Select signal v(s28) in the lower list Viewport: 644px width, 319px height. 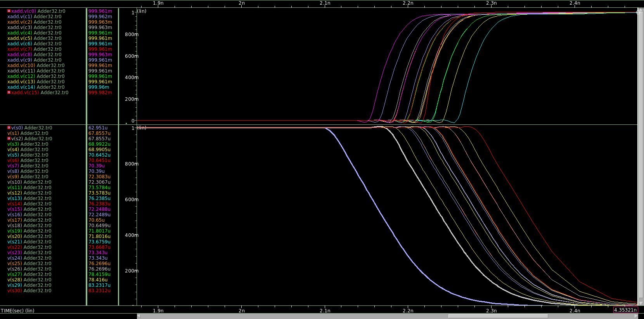coord(29,280)
